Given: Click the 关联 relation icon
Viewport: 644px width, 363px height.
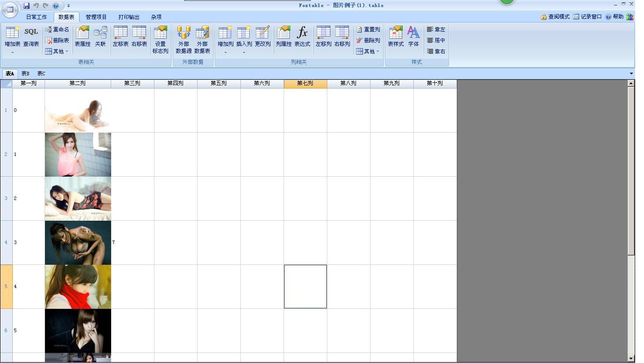Looking at the screenshot, I should click(101, 36).
